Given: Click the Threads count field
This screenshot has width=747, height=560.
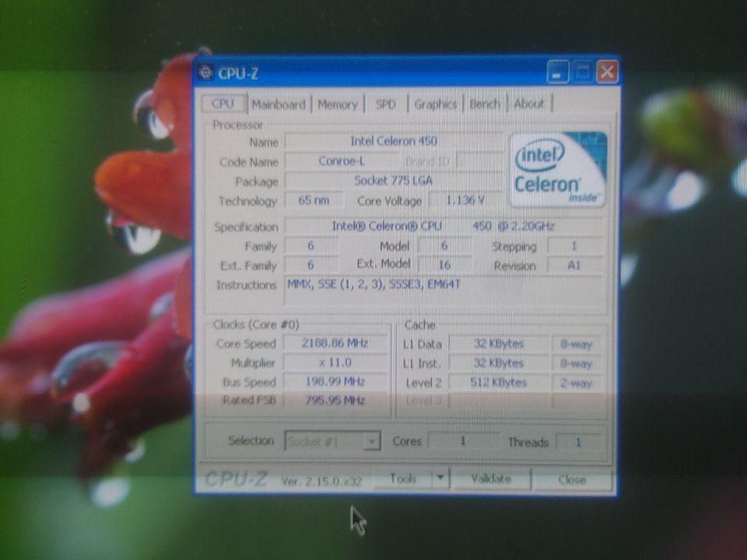Looking at the screenshot, I should coord(578,443).
